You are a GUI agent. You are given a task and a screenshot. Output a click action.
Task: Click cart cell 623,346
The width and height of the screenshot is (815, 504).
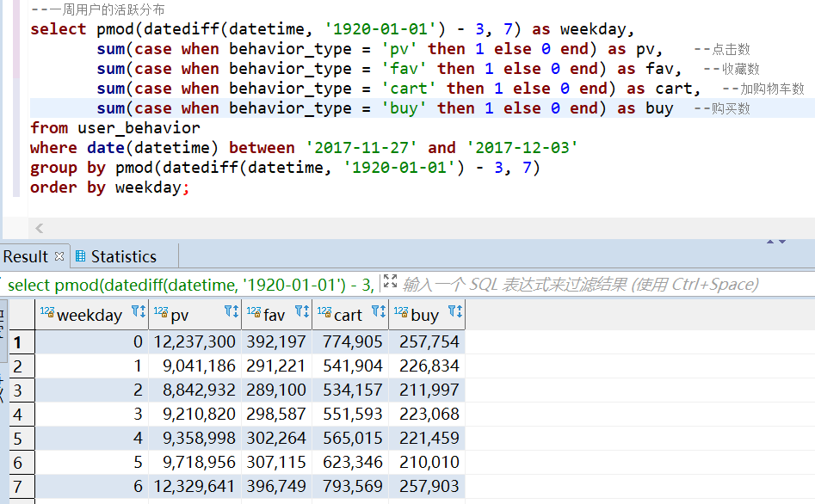(351, 462)
